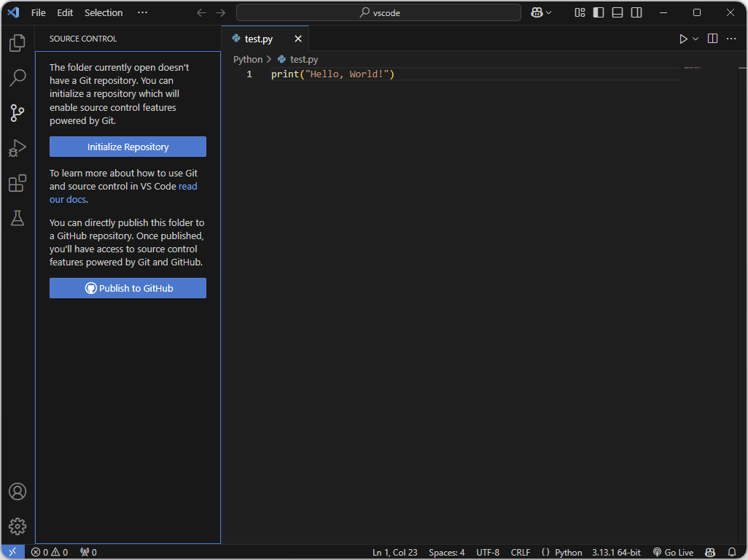Open the Copilot chat icon in title bar
The height and width of the screenshot is (560, 748).
[537, 13]
